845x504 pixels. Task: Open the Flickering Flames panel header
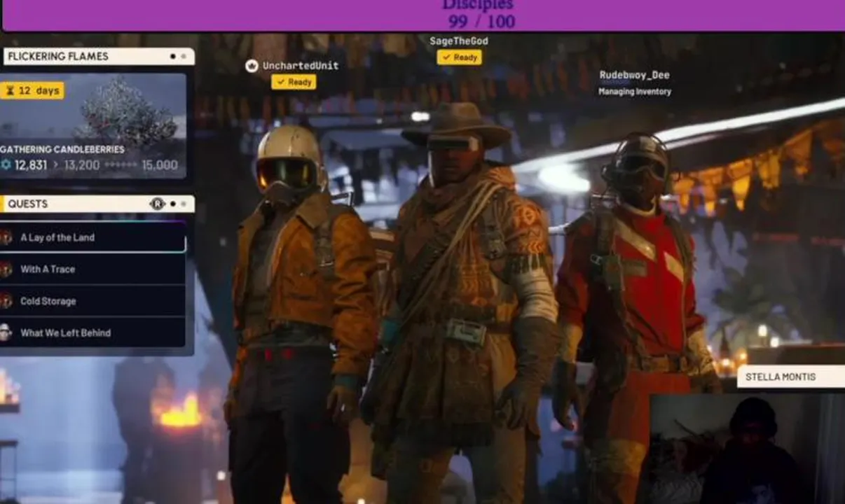98,56
